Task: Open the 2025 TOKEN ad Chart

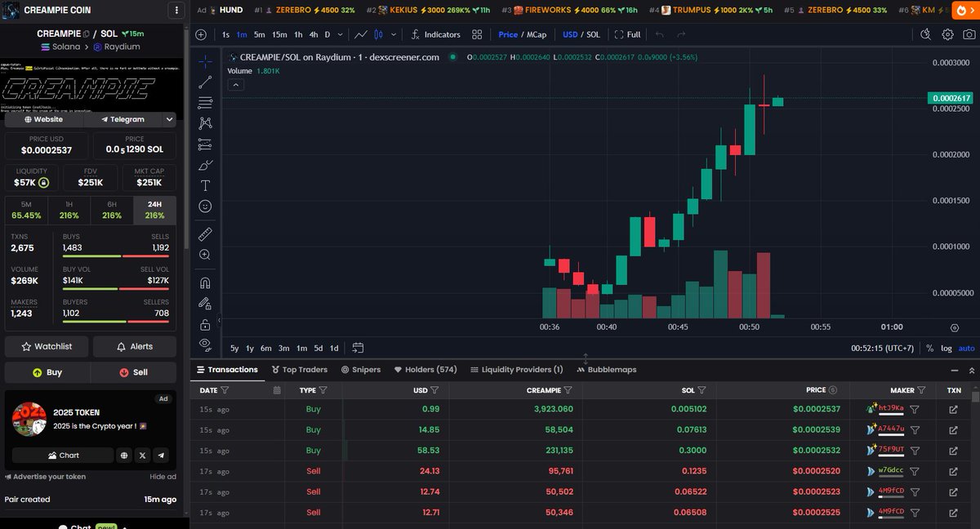Action: pos(63,456)
